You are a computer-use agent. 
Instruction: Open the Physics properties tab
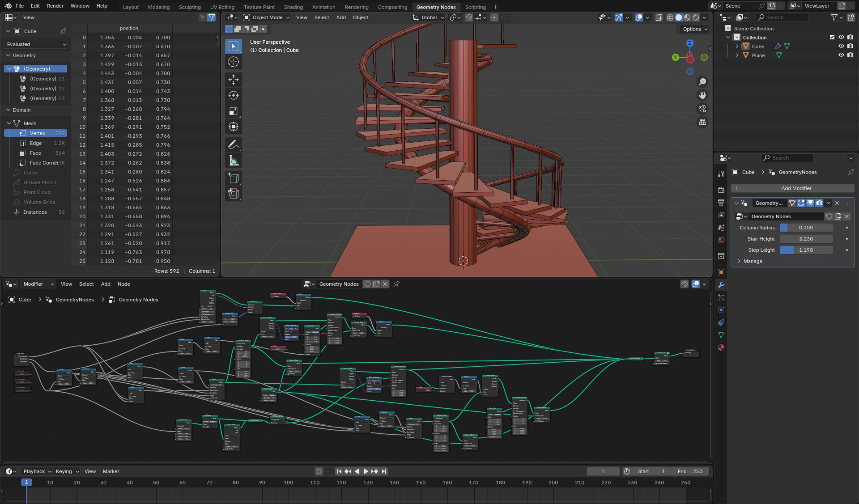click(x=721, y=310)
